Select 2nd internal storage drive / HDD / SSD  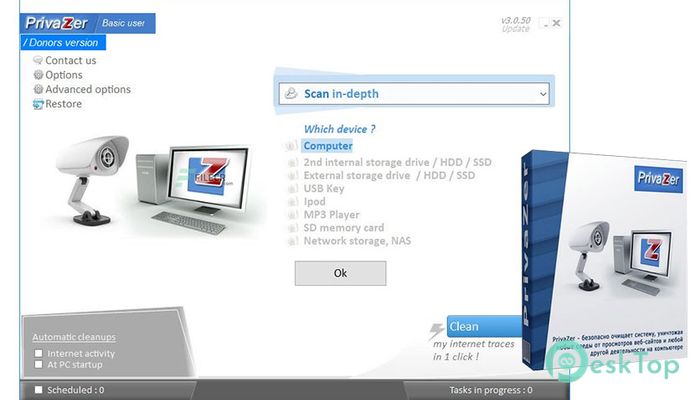pos(397,162)
